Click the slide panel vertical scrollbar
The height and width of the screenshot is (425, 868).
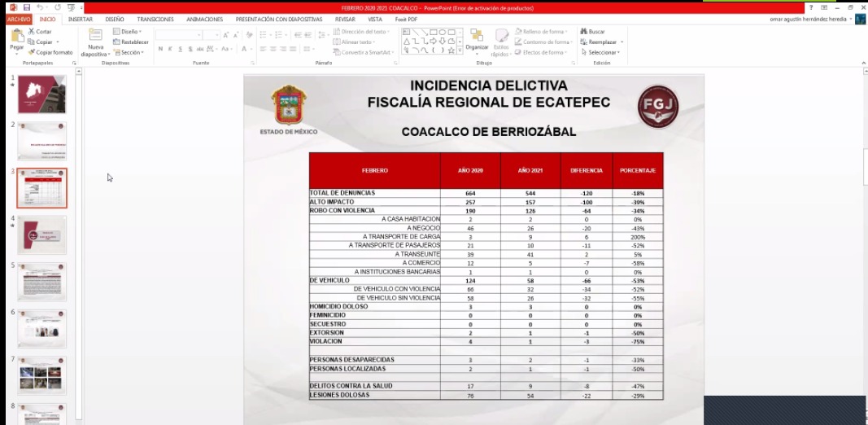pos(79,244)
